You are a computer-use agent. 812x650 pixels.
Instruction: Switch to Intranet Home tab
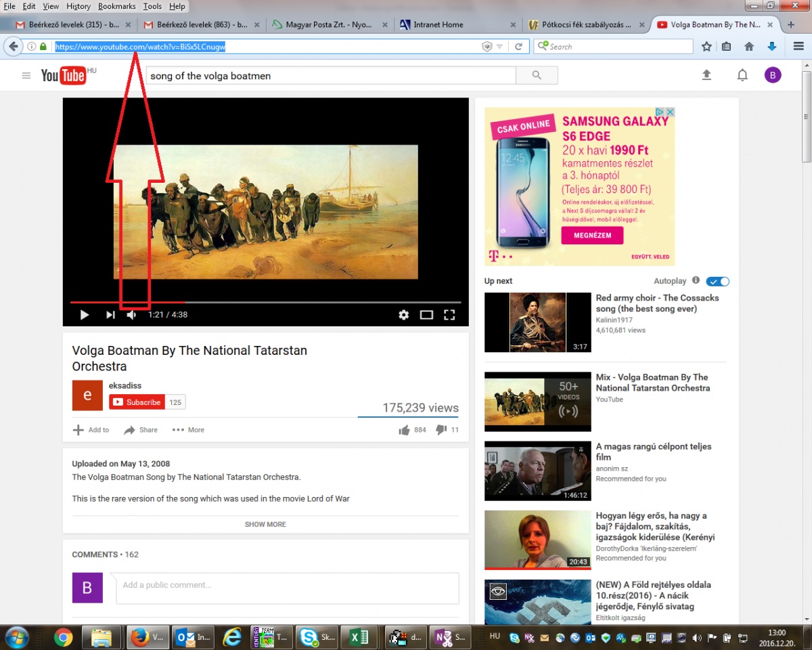pyautogui.click(x=438, y=25)
